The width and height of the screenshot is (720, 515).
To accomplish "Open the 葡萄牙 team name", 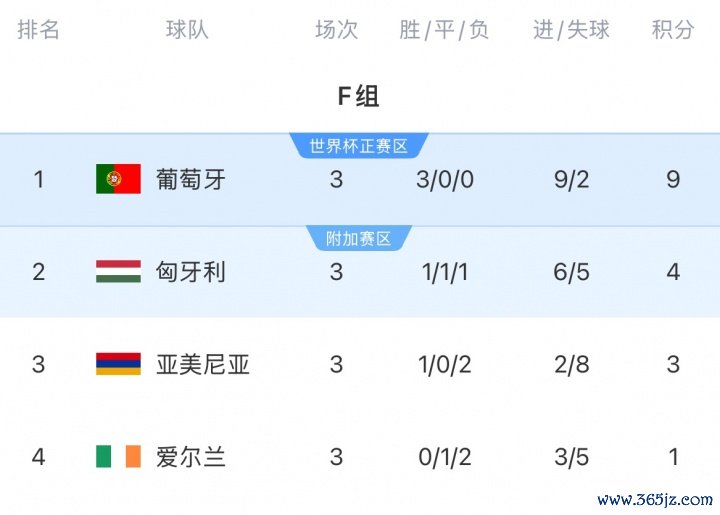I will (191, 179).
